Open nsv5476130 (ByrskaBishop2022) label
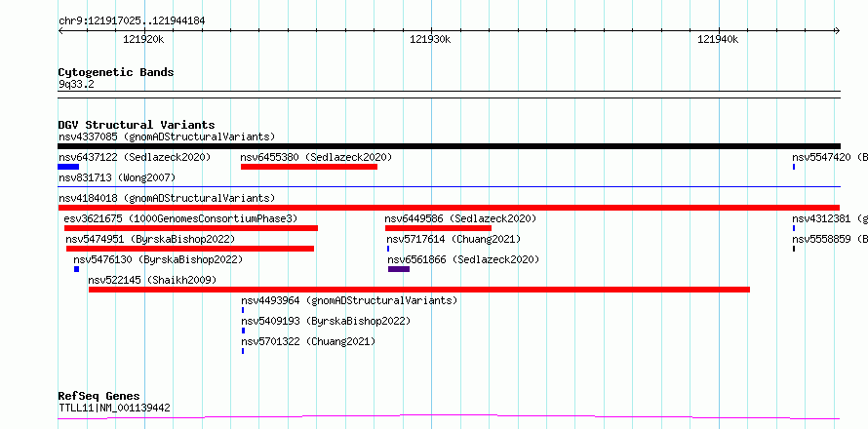The height and width of the screenshot is (429, 868). 158,259
